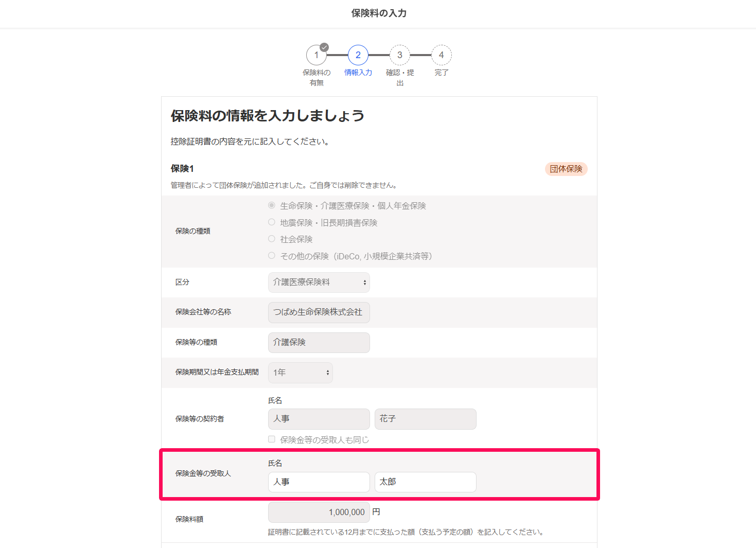The height and width of the screenshot is (548, 756).
Task: Select 社会保険 radio button
Action: [x=272, y=239]
